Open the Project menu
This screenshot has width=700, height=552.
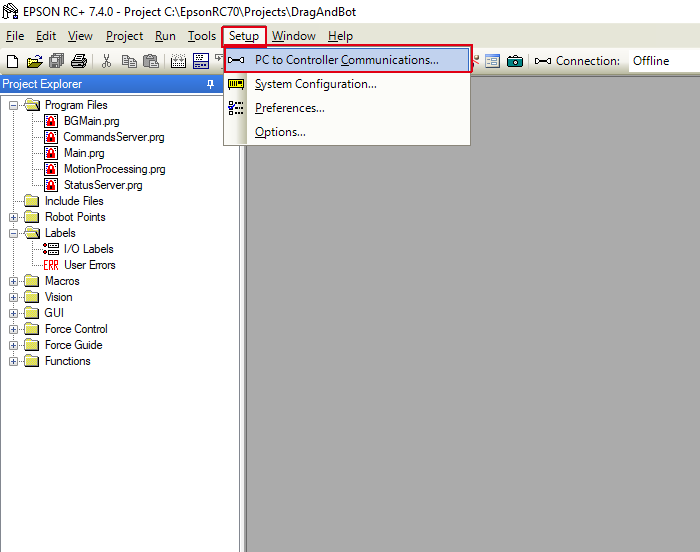(x=124, y=36)
